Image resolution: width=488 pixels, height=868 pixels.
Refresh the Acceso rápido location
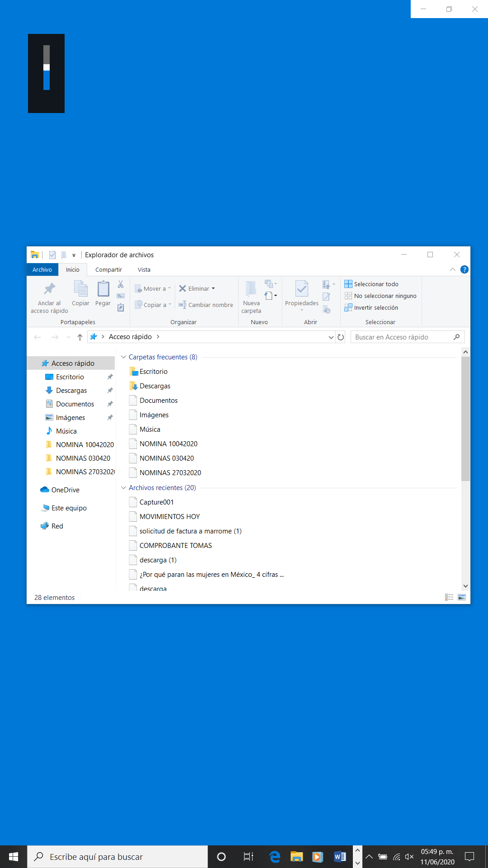(x=341, y=337)
